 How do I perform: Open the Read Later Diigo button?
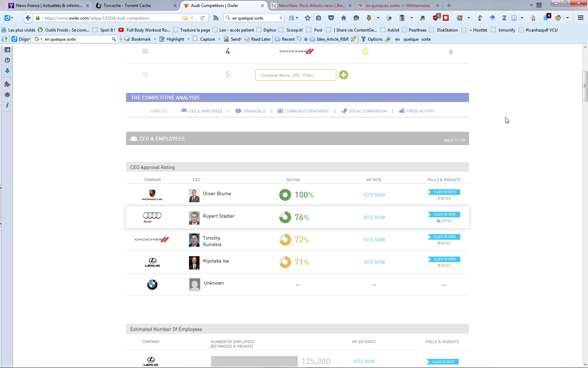point(258,39)
